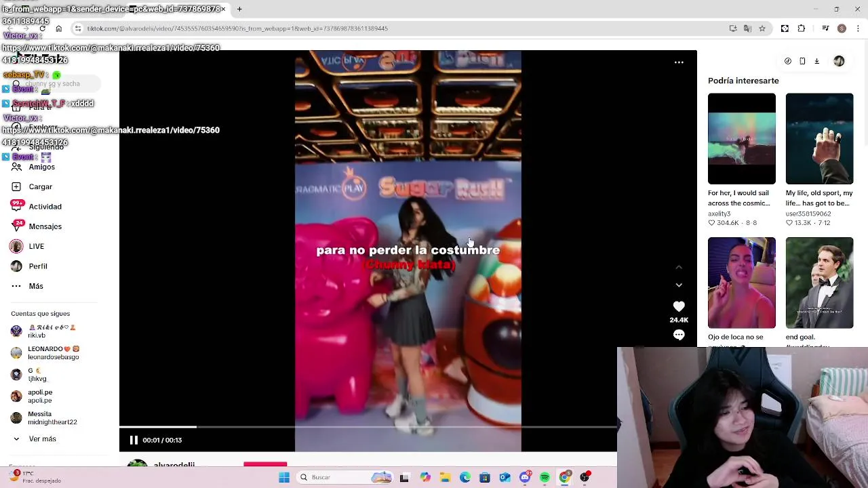Go to the next video arrow
The image size is (868, 488).
pos(679,285)
